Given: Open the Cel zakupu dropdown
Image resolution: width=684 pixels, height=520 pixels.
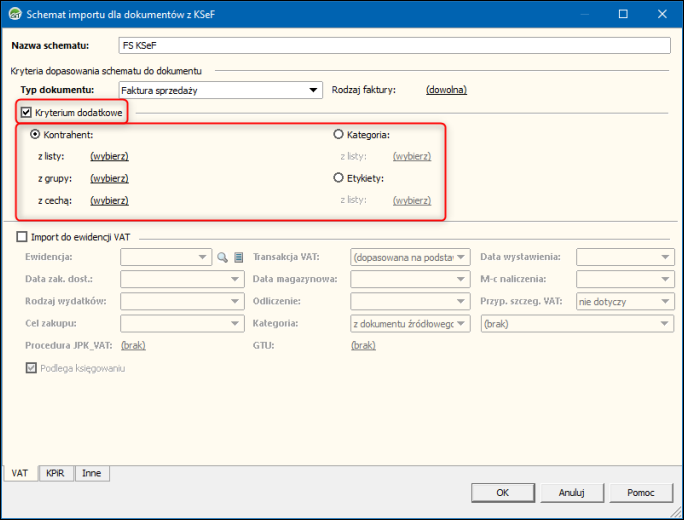Looking at the screenshot, I should pos(182,324).
